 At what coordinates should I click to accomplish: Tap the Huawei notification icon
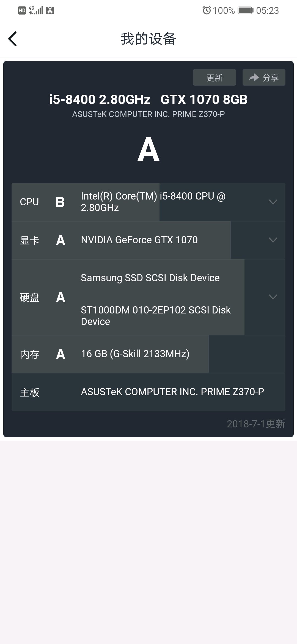pos(50,10)
